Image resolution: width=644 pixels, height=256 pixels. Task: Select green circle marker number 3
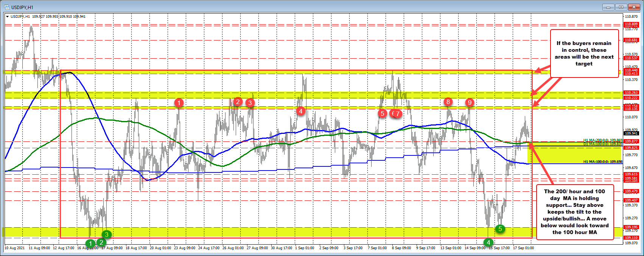pos(107,234)
